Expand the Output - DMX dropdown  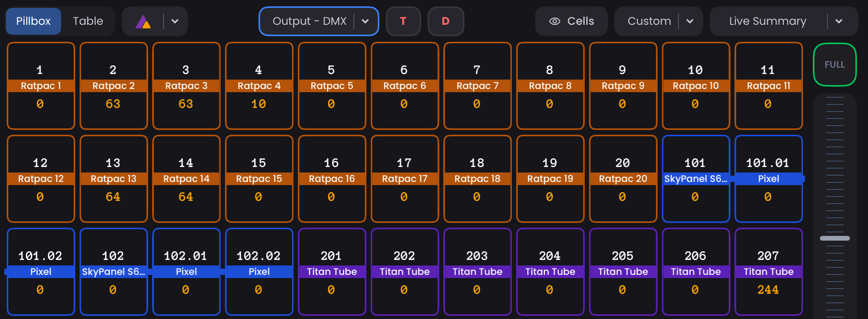365,21
